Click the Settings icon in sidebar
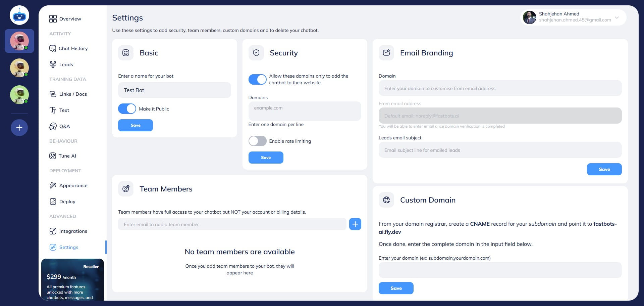Screen dimensions: 644x306 point(53,247)
